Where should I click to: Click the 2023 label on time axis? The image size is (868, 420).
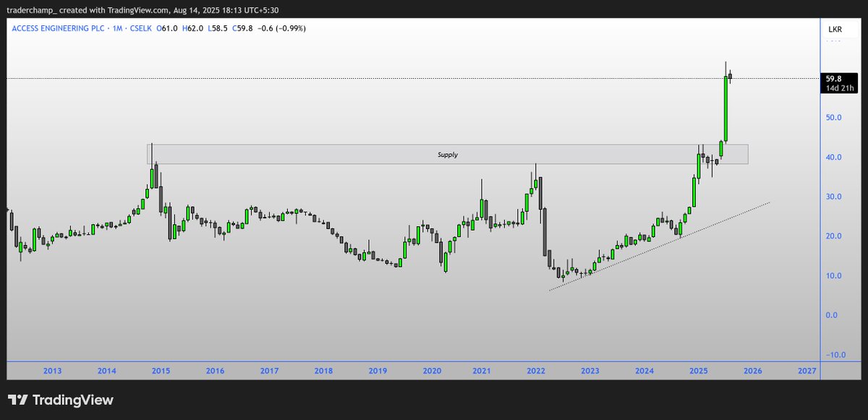pos(590,371)
